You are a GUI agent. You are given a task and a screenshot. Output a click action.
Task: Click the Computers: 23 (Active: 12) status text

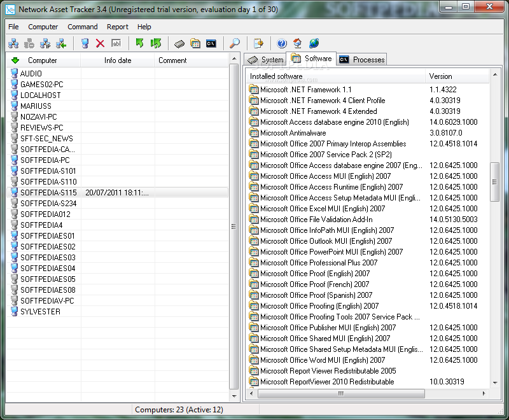(179, 410)
